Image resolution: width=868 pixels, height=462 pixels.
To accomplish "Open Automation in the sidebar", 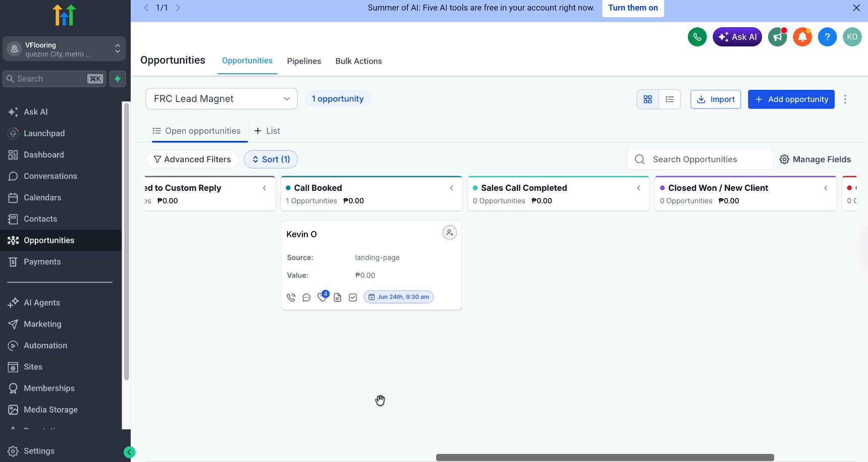I will pos(45,345).
